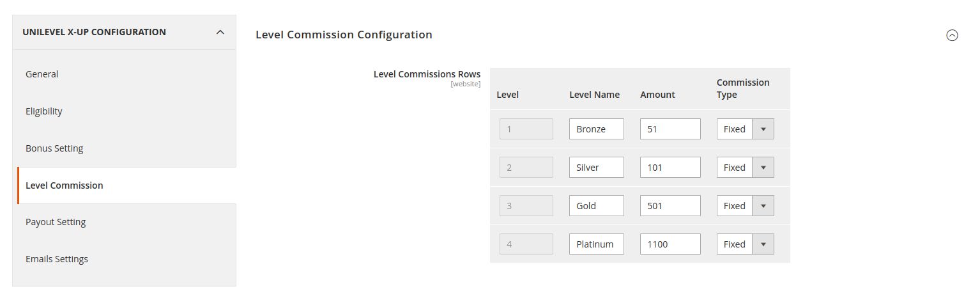Open Emails Settings tab
980x307 pixels.
coord(57,259)
